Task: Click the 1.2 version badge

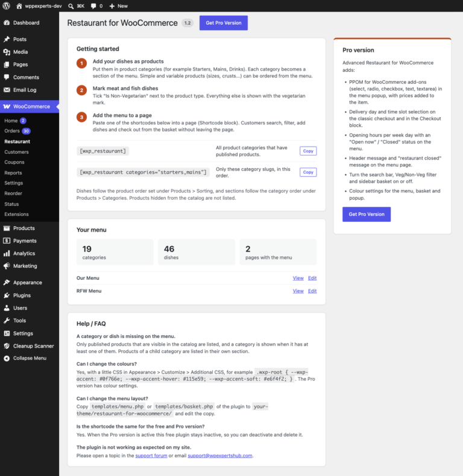Action: [187, 23]
